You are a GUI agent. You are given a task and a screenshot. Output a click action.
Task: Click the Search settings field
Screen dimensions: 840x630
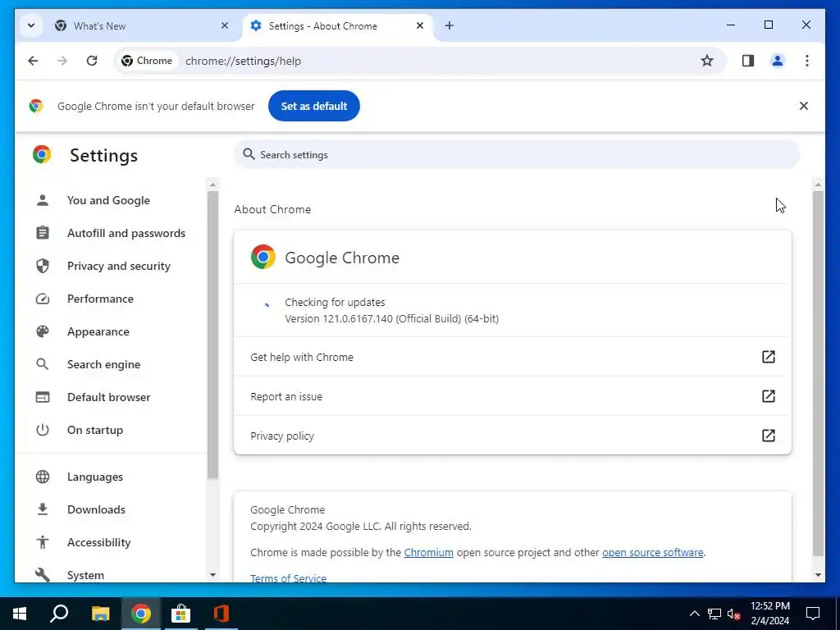pyautogui.click(x=517, y=155)
